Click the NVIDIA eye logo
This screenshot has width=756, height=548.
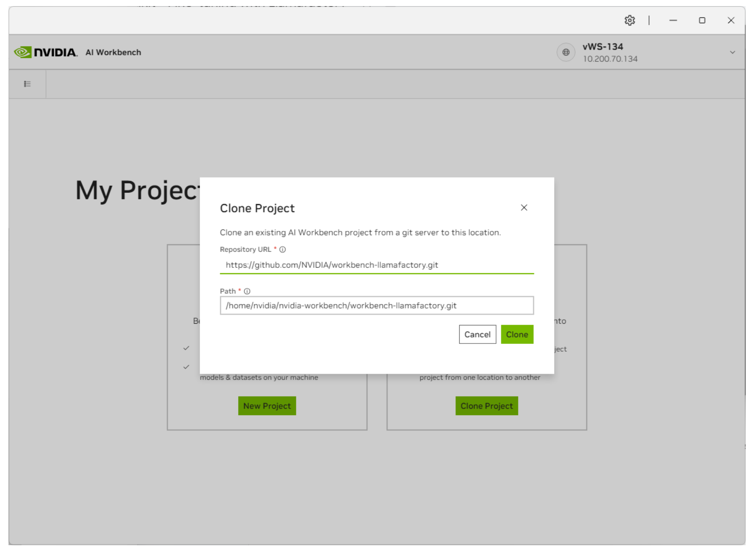point(23,52)
